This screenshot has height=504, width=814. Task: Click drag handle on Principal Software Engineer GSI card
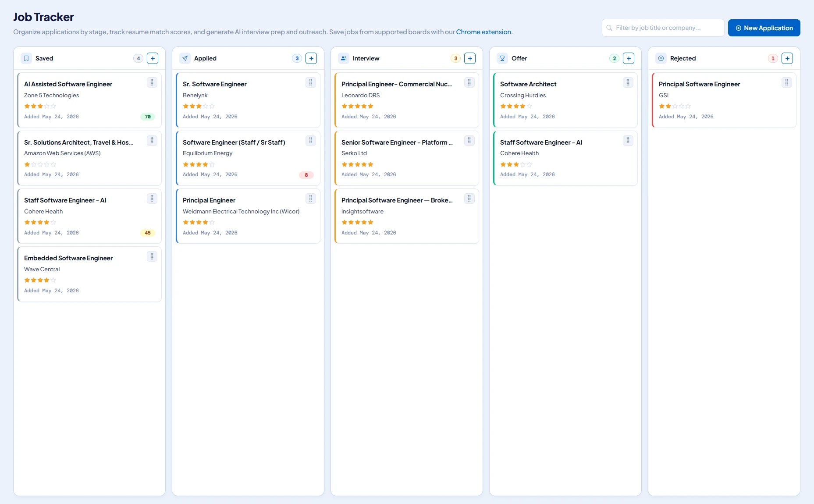[x=787, y=82]
